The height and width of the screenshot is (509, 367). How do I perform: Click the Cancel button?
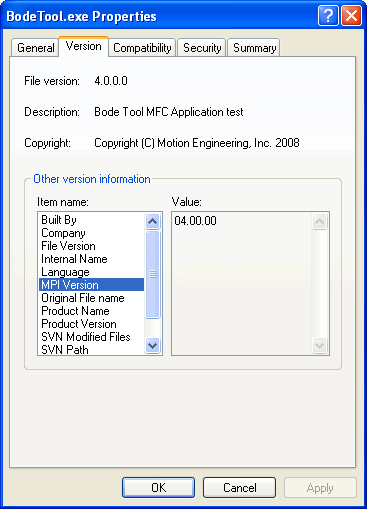239,488
